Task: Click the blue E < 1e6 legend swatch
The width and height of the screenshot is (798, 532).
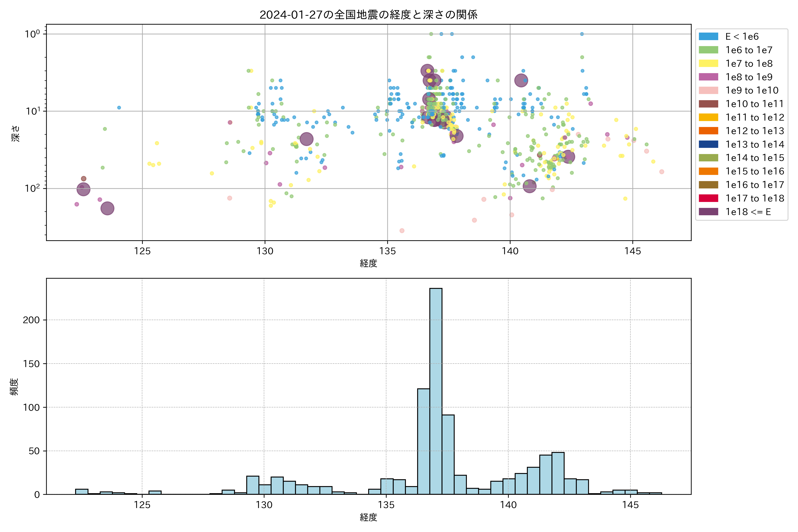Action: pyautogui.click(x=708, y=36)
